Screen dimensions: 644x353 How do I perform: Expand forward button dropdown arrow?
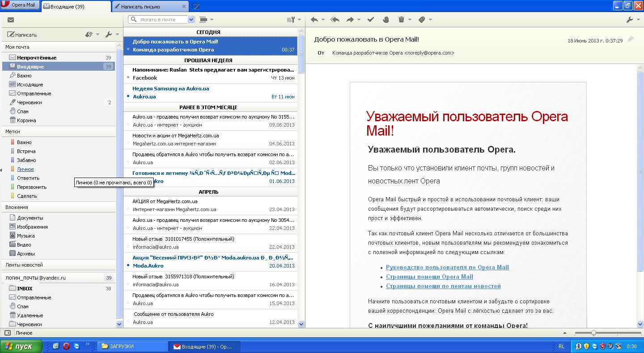tap(359, 20)
